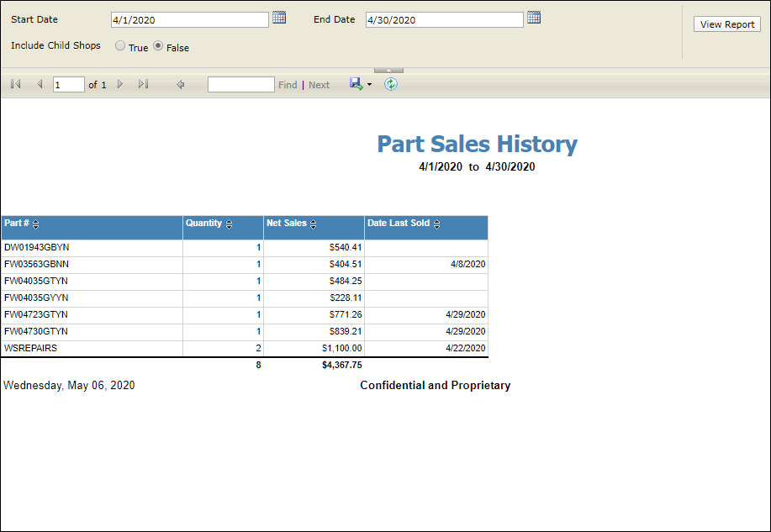This screenshot has height=532, width=771.
Task: Click part number WSREPAIRS
Action: (30, 348)
